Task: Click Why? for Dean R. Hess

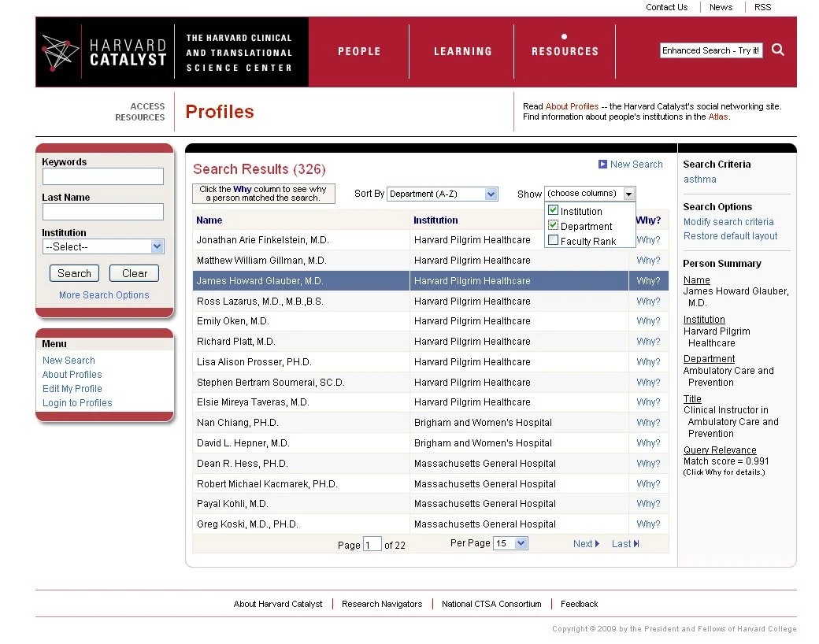Action: pos(648,463)
